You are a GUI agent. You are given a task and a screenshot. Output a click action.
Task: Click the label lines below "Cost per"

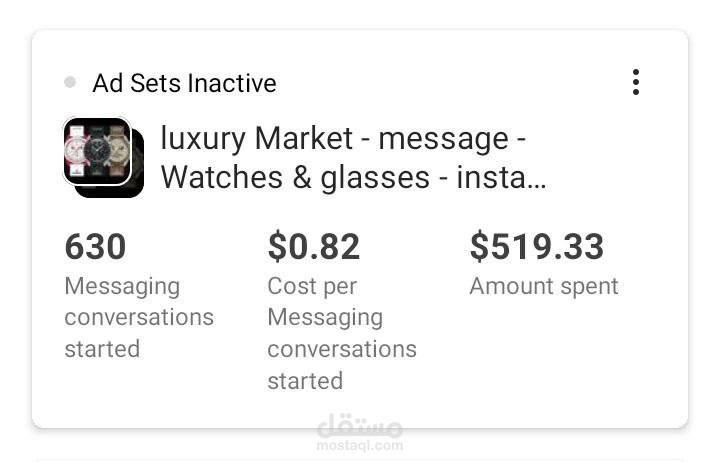click(x=341, y=349)
